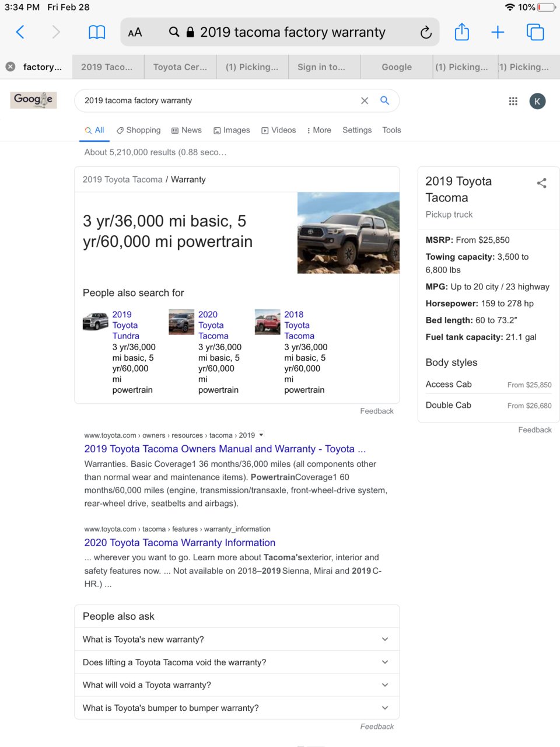This screenshot has width=560, height=747.
Task: Switch to the Google tab
Action: pyautogui.click(x=397, y=67)
